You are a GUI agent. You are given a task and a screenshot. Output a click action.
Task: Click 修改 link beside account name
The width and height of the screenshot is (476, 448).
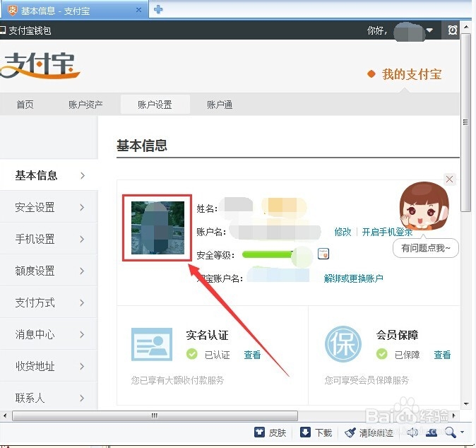tap(343, 232)
